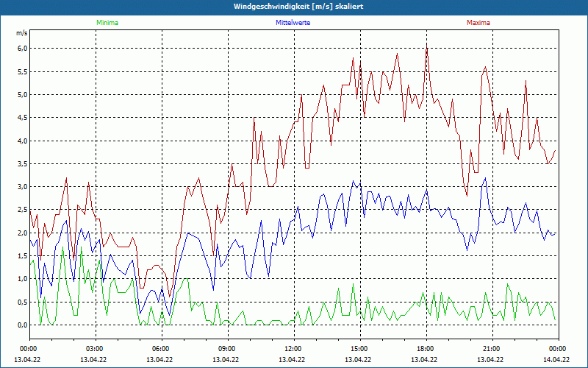Viewport: 588px width, 368px height.
Task: Click the 0,0 y-axis value label
Action: [x=21, y=325]
